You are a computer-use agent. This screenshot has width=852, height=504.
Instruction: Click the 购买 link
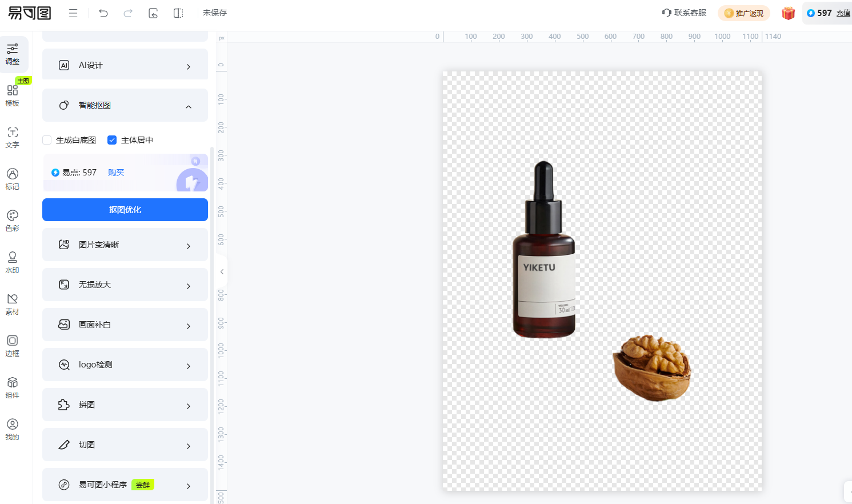116,173
